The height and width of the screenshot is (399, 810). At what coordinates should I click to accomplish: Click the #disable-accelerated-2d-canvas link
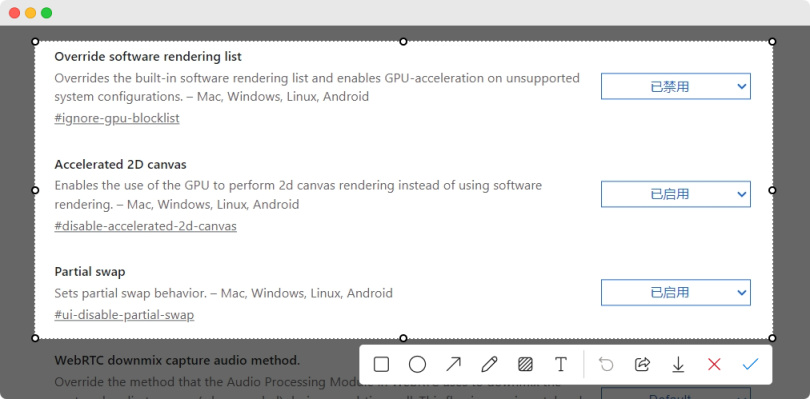point(146,226)
